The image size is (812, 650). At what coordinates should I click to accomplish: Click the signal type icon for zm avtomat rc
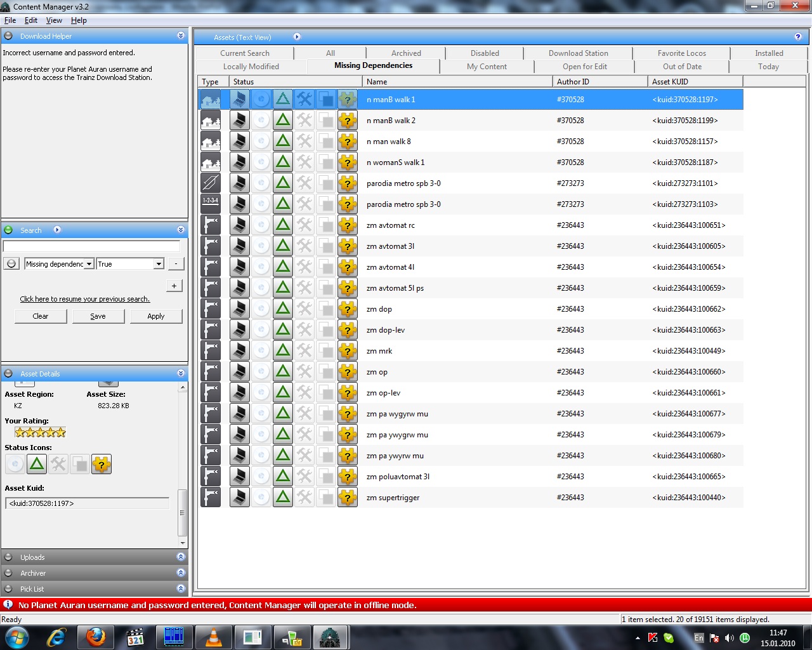[211, 225]
